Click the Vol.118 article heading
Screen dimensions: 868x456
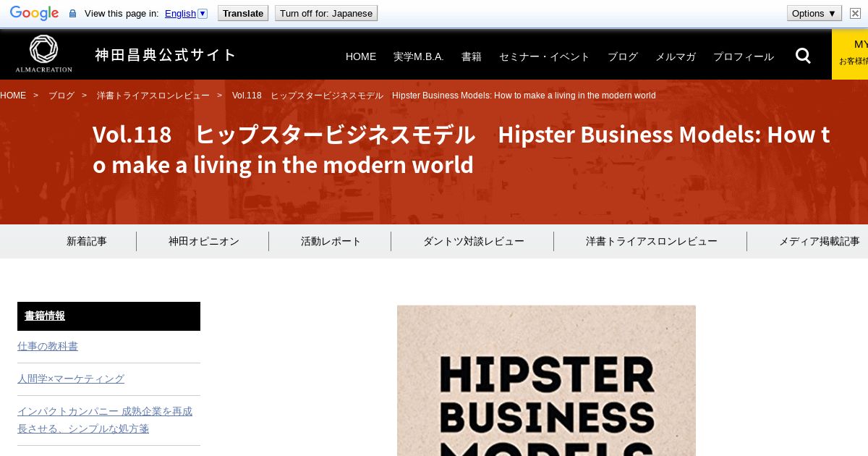point(461,150)
